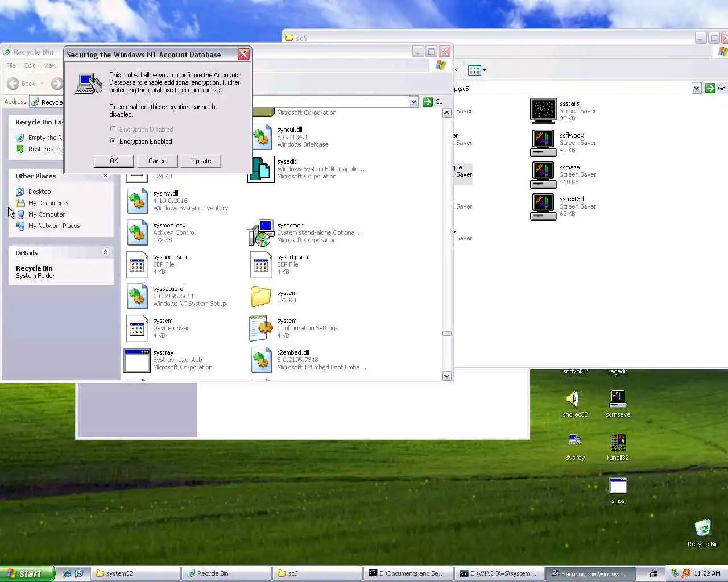Open the File menu in Recycle Bin window

(x=11, y=65)
